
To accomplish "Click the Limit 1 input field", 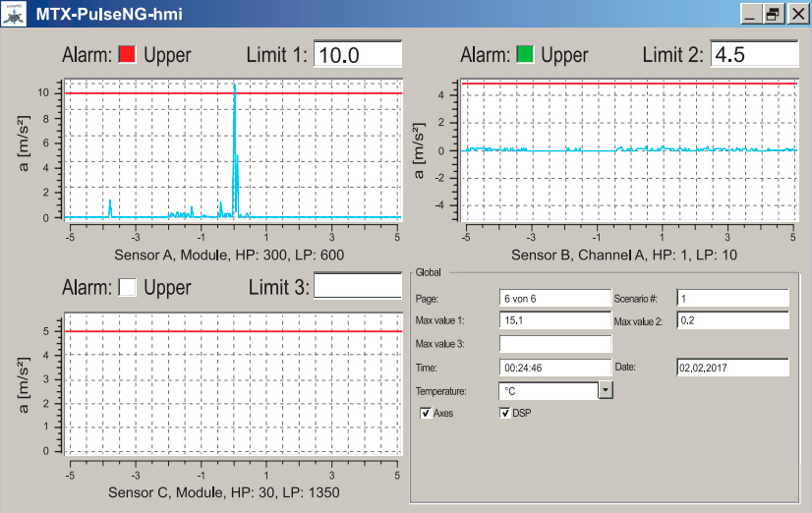I will (358, 55).
